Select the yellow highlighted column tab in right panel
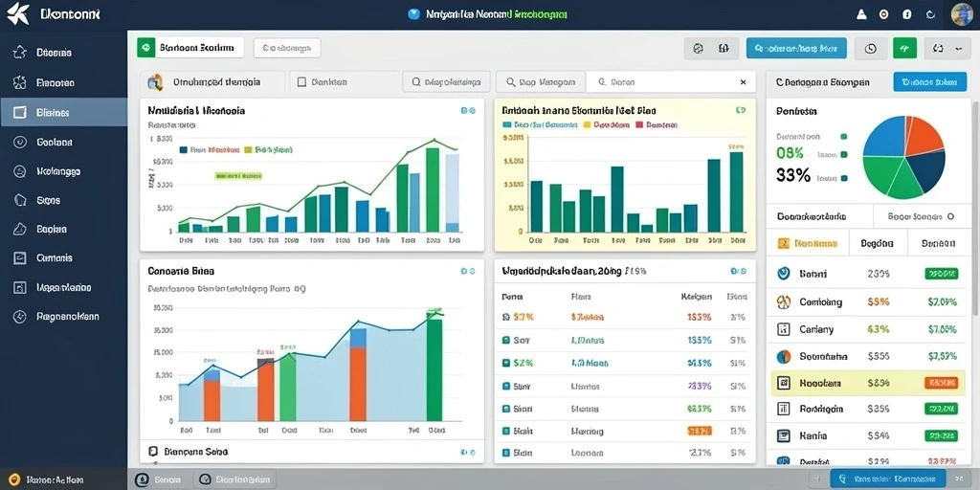This screenshot has width=980, height=490. click(x=808, y=244)
